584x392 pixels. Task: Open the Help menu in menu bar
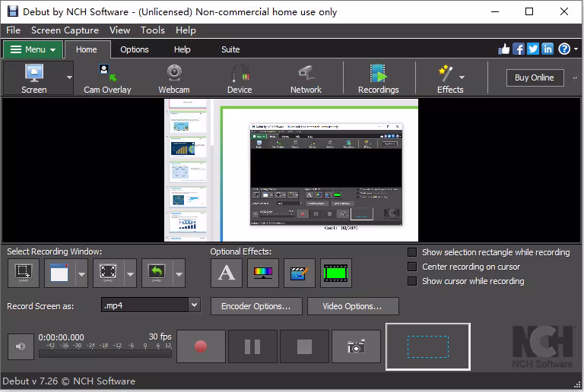(x=186, y=30)
